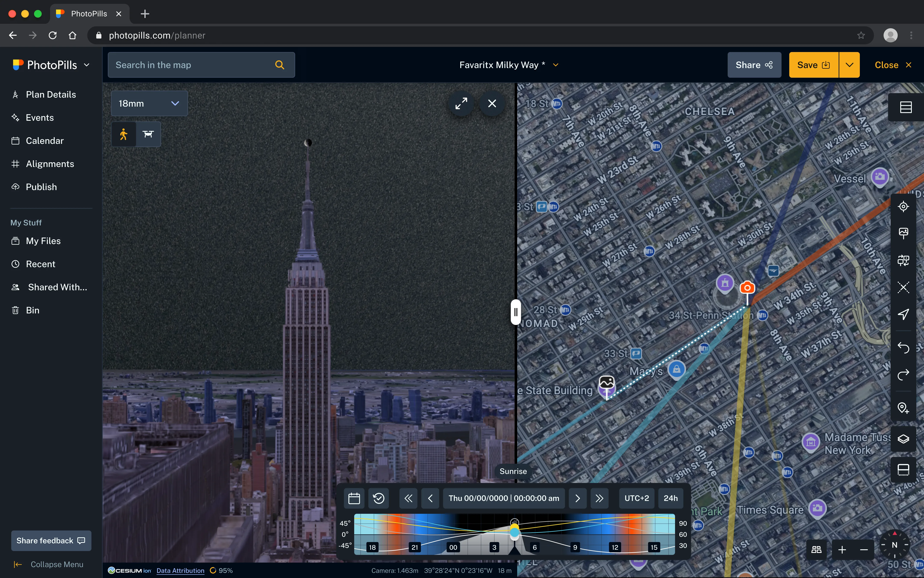This screenshot has height=578, width=924.
Task: Redo the last map action
Action: point(903,375)
